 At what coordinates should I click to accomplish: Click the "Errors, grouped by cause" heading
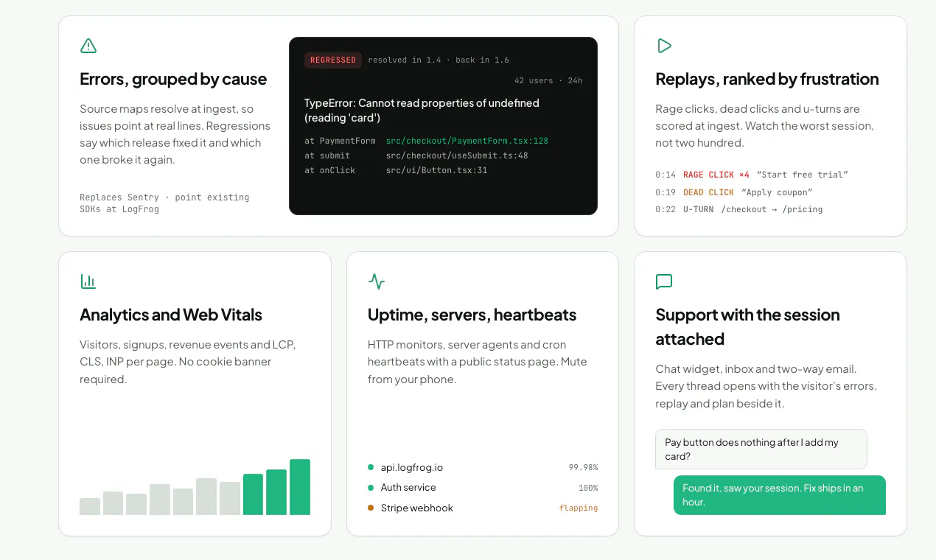pyautogui.click(x=173, y=79)
